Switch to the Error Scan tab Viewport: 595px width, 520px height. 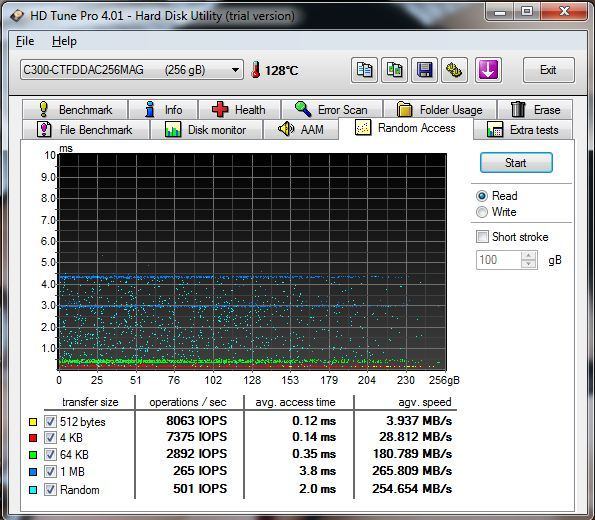click(x=332, y=109)
